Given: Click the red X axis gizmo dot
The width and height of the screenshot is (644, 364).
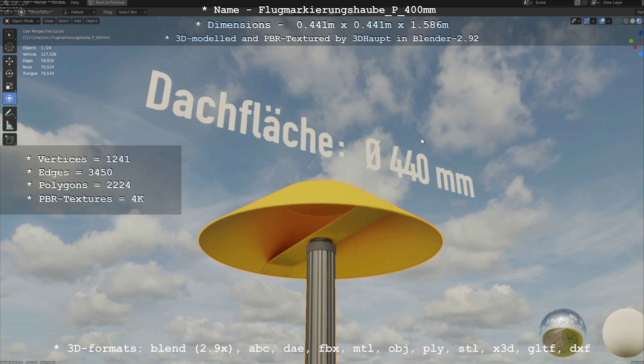Looking at the screenshot, I should pos(636,47).
